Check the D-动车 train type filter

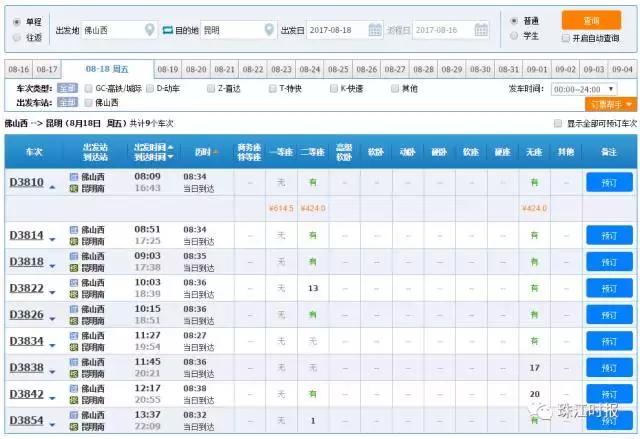tap(150, 89)
